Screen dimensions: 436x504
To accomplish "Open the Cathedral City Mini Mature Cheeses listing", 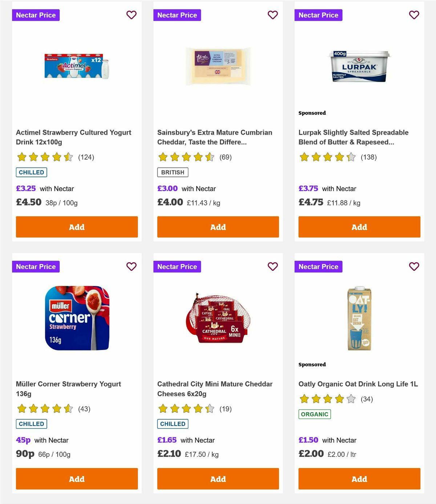I will 214,389.
